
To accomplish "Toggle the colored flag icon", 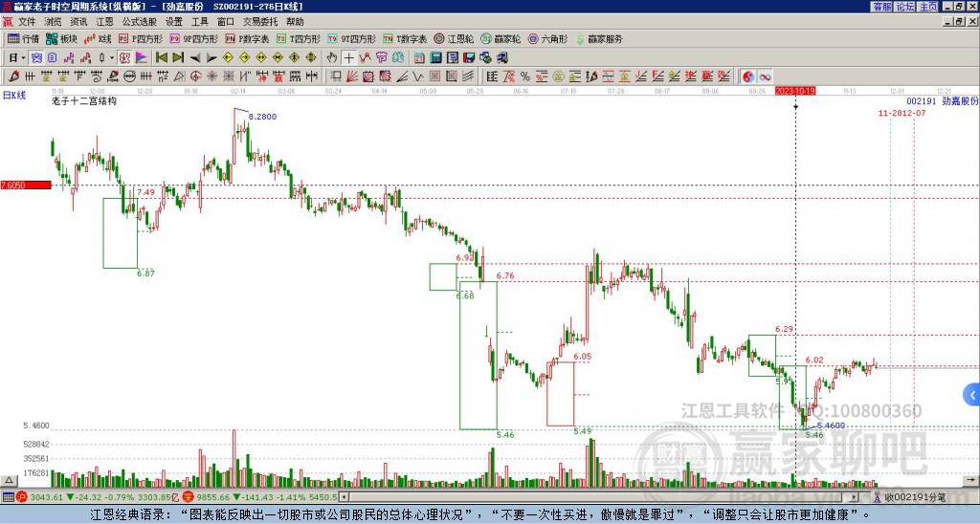I will [142, 58].
